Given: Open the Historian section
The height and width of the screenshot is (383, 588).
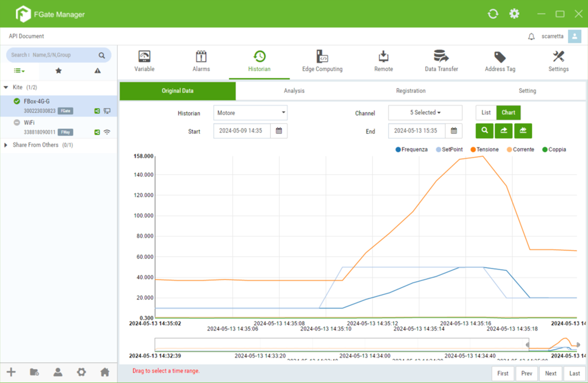Looking at the screenshot, I should pyautogui.click(x=259, y=61).
